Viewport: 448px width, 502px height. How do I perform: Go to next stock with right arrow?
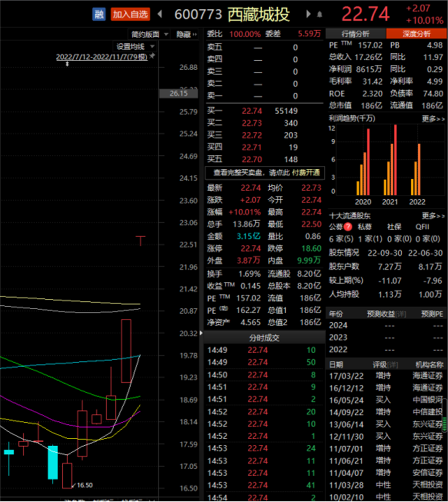tap(308, 14)
